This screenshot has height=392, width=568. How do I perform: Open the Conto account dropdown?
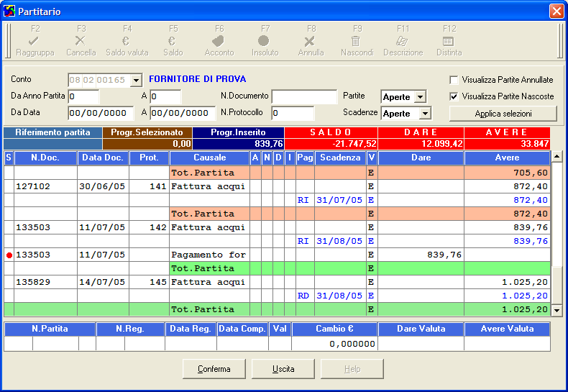pos(136,80)
